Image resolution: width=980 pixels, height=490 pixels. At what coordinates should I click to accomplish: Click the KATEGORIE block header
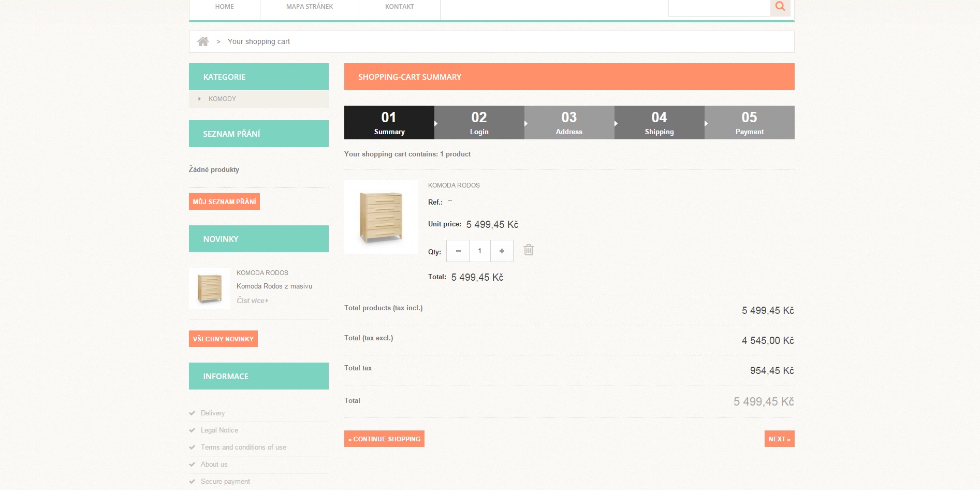[259, 77]
